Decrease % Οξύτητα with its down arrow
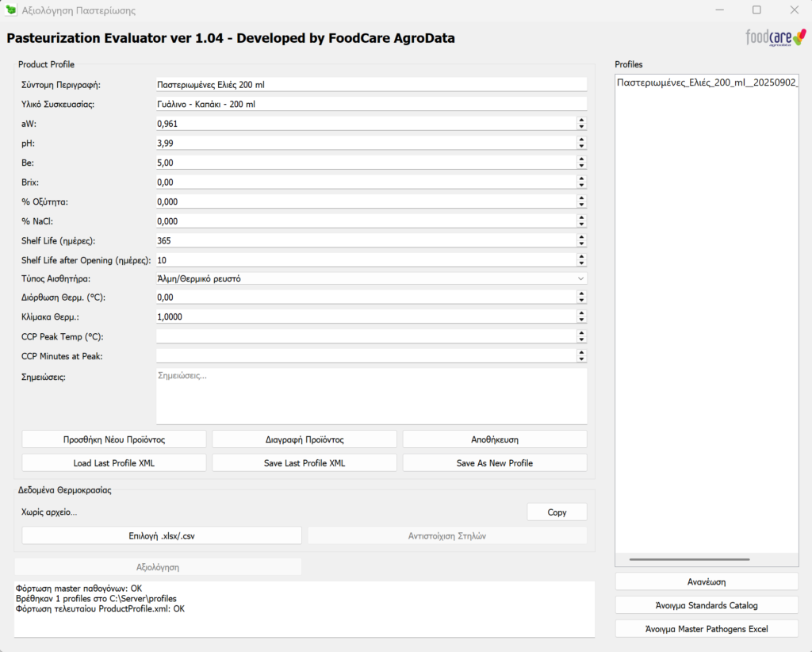This screenshot has height=652, width=812. (581, 205)
